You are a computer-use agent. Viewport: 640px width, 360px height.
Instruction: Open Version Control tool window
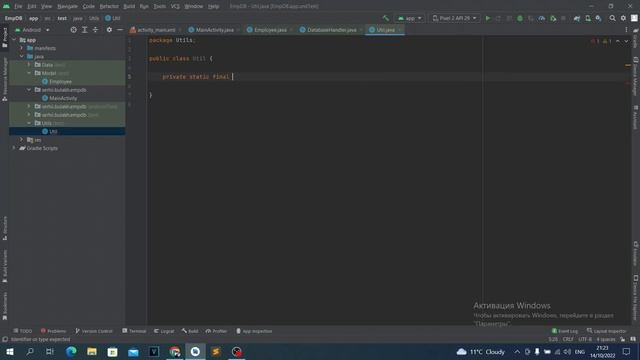(93, 331)
